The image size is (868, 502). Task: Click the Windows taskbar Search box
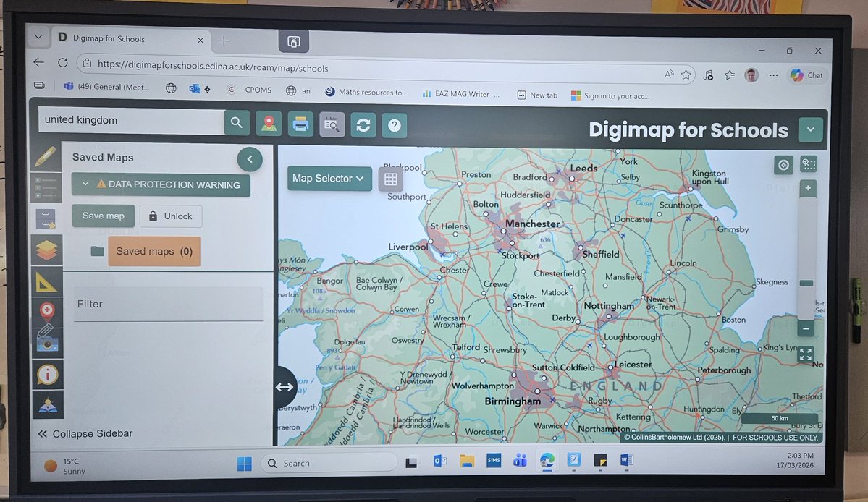[329, 463]
